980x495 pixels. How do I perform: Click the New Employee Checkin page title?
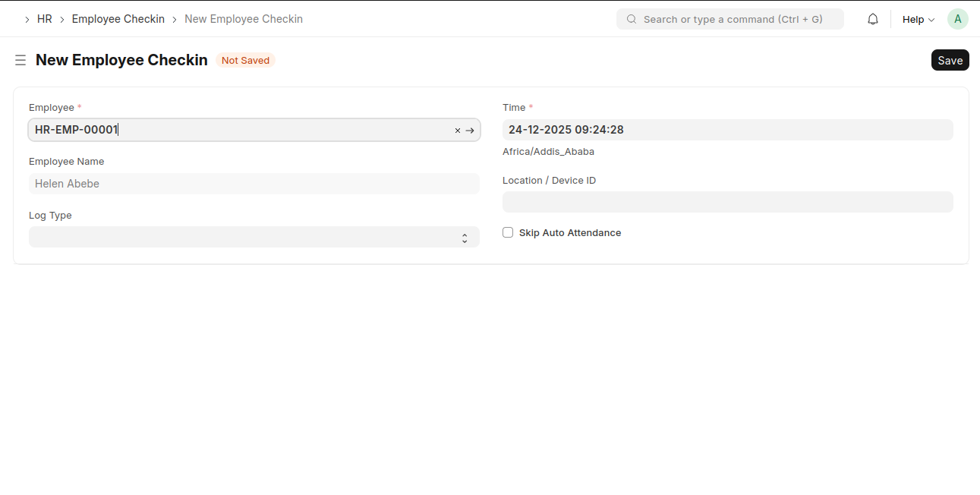coord(121,60)
